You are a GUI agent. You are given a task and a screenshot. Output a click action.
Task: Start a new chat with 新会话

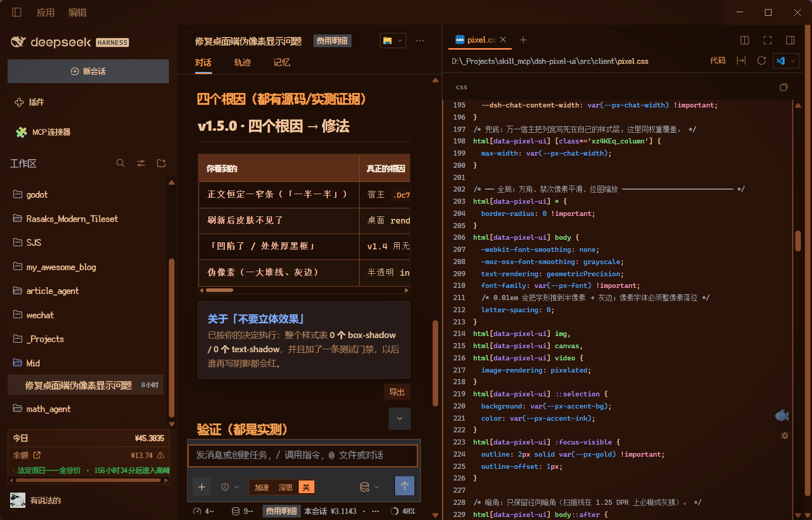[88, 71]
